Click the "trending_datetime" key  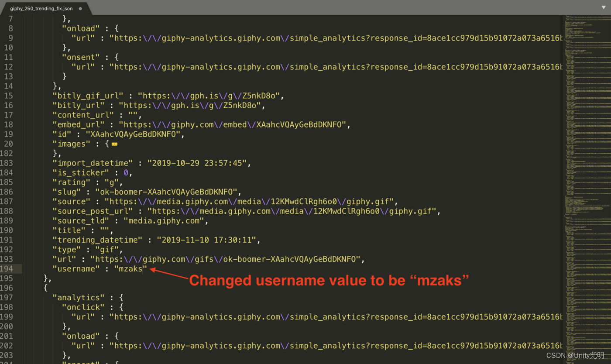click(98, 240)
